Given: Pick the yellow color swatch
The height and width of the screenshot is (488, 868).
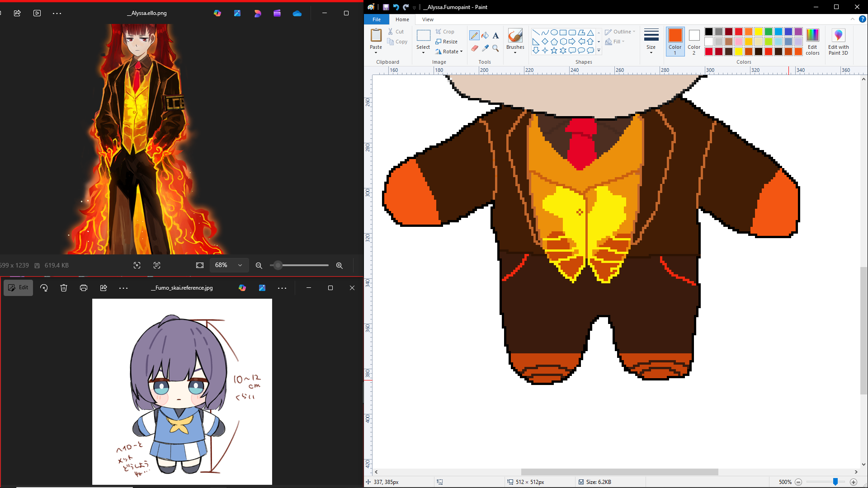Looking at the screenshot, I should [x=759, y=32].
